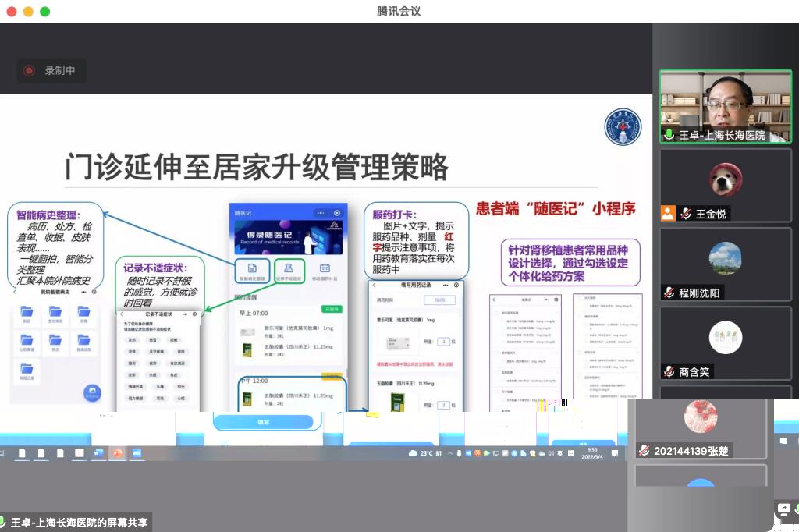The width and height of the screenshot is (799, 532).
Task: Click the 患者端 随医记 小程序 heading
Action: click(556, 208)
